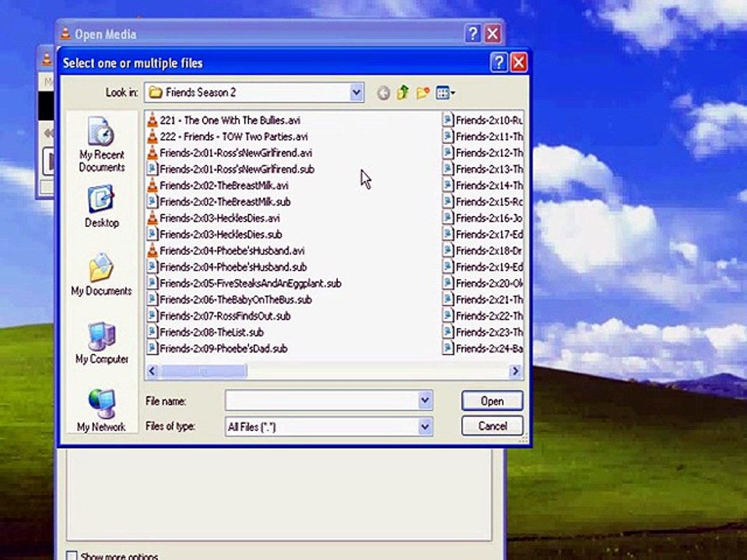Open My Recent Documents shortcut
747x560 pixels.
click(x=101, y=145)
